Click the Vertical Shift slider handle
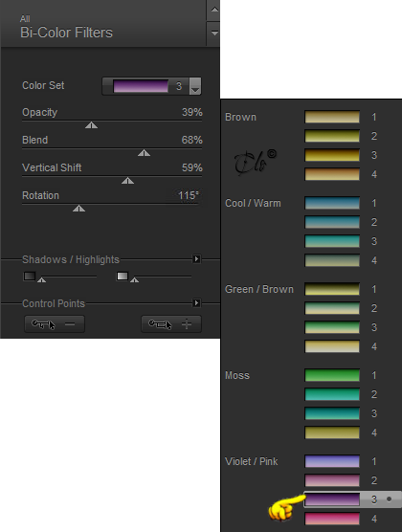The width and height of the screenshot is (402, 532). tap(127, 181)
